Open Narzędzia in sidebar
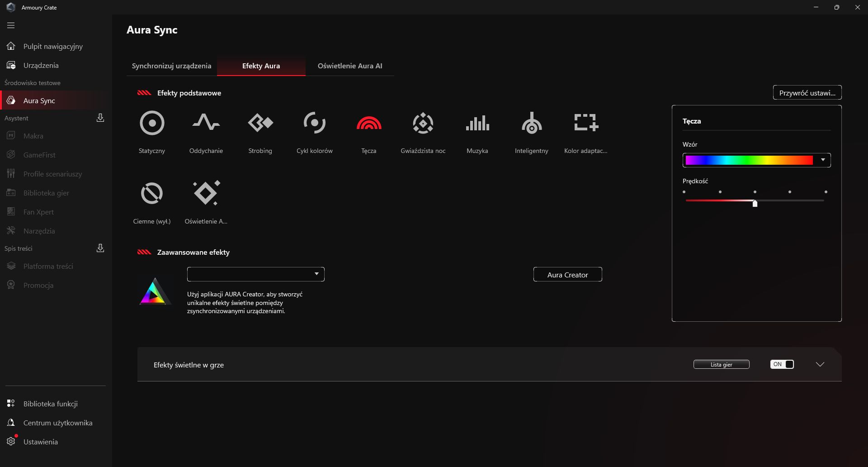868x467 pixels. pos(56,231)
